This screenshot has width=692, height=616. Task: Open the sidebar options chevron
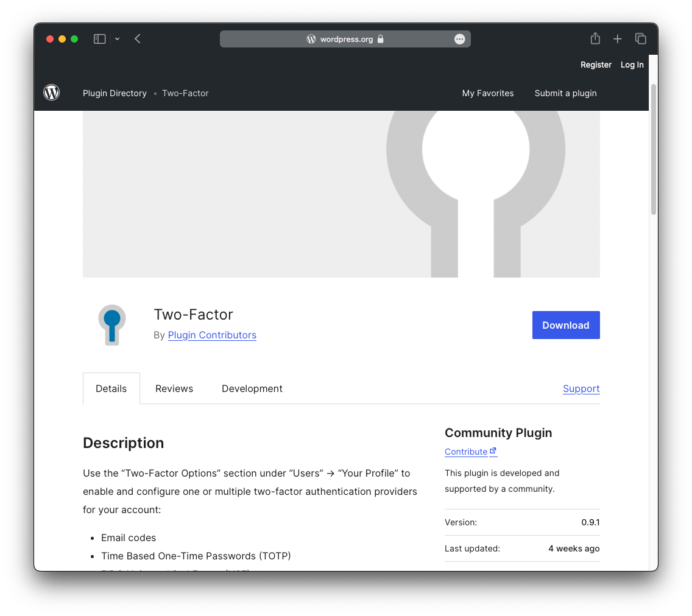(x=116, y=38)
